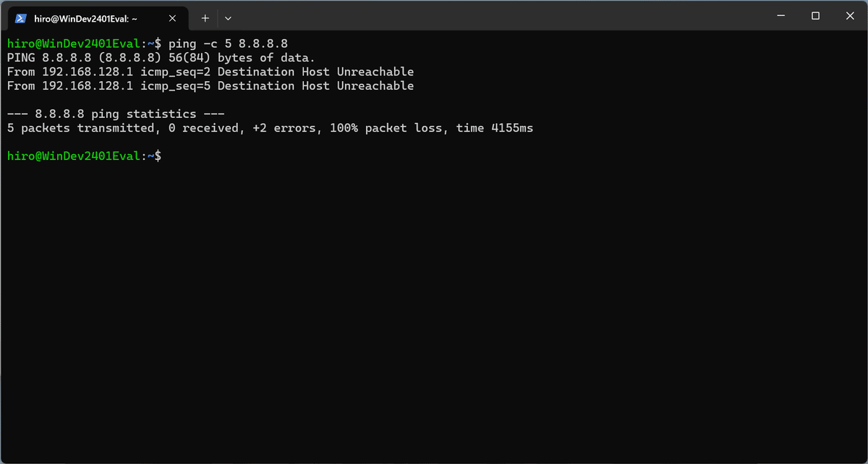This screenshot has height=464, width=868.
Task: Open the terminal tab dropdown menu
Action: pos(228,17)
